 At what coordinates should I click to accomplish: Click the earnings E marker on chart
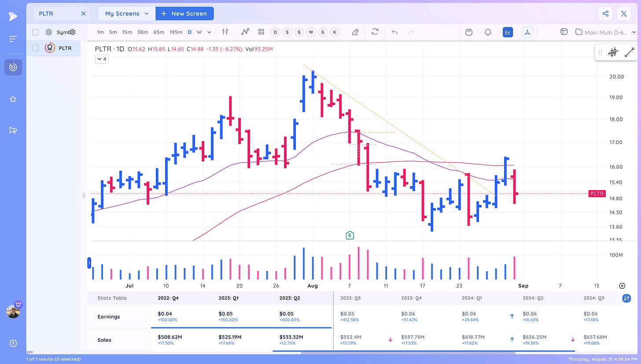[350, 235]
